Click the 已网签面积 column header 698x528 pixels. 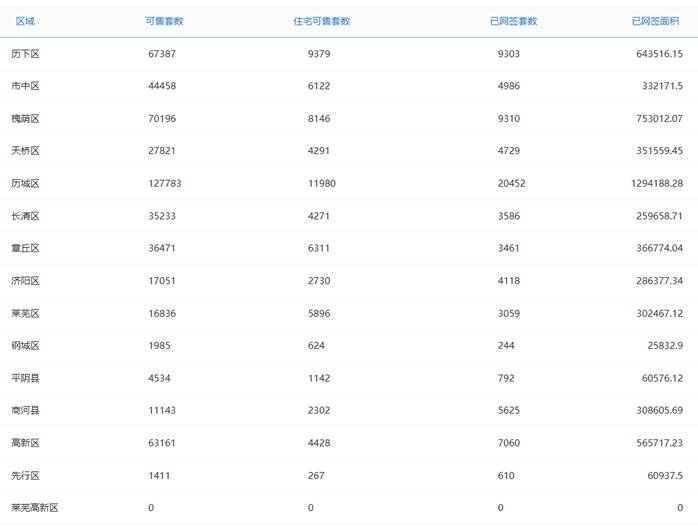pyautogui.click(x=656, y=21)
